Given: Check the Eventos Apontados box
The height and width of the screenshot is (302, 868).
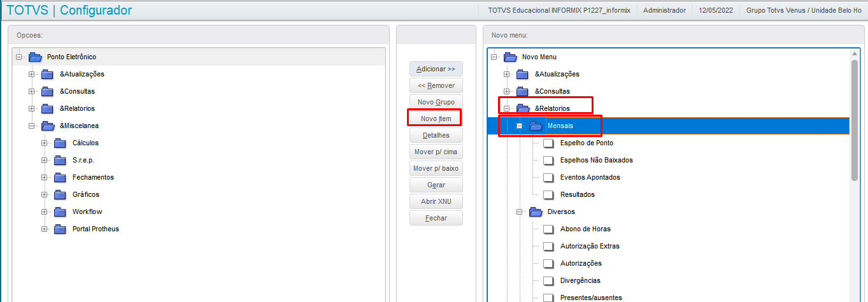Looking at the screenshot, I should pos(548,177).
